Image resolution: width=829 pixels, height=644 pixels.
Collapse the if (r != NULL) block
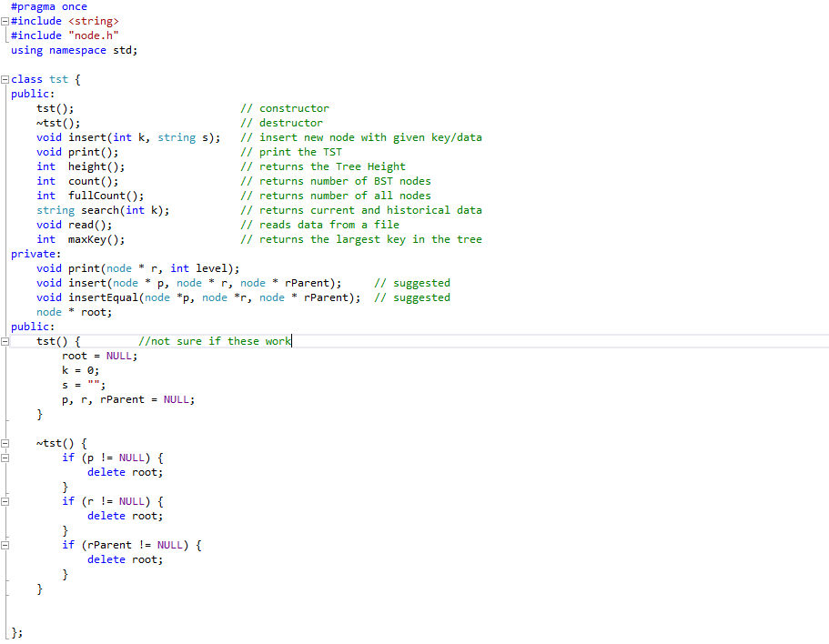[4, 501]
